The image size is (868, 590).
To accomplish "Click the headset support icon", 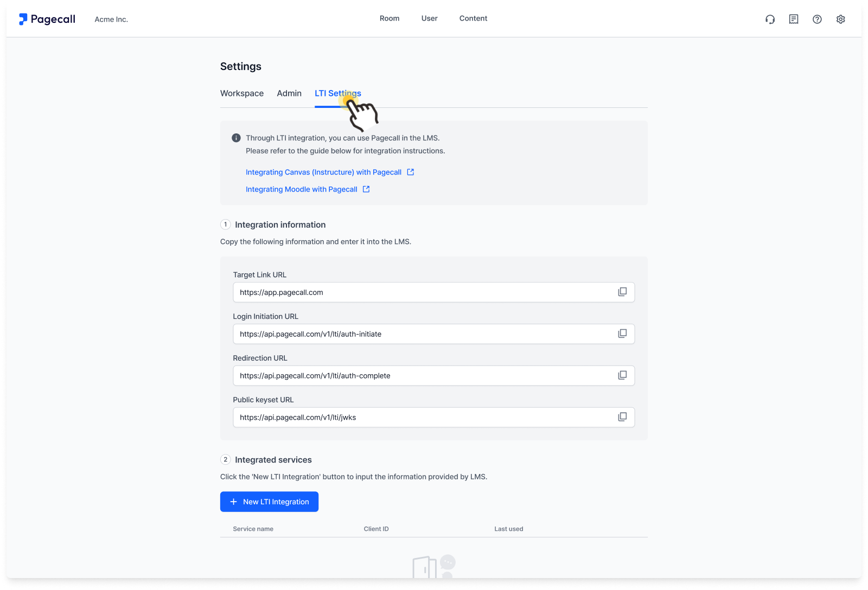I will [x=770, y=20].
